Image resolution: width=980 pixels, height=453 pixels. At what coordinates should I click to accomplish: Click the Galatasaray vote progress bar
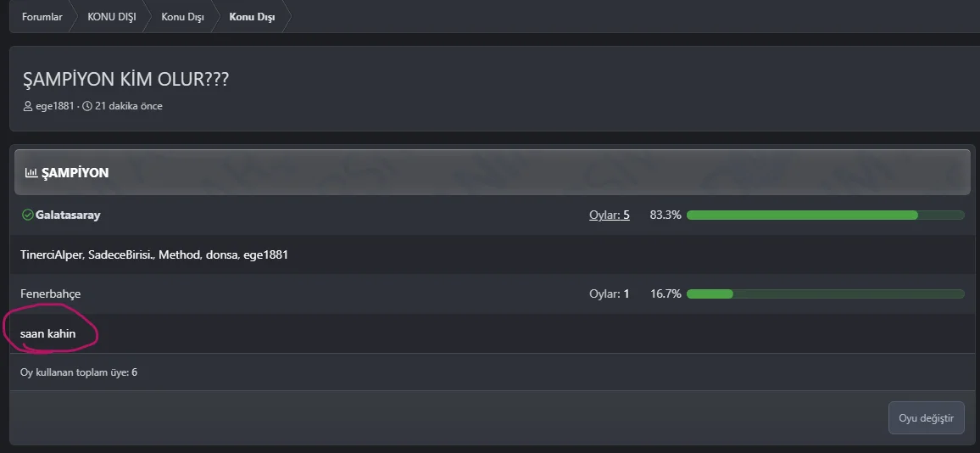coord(825,215)
